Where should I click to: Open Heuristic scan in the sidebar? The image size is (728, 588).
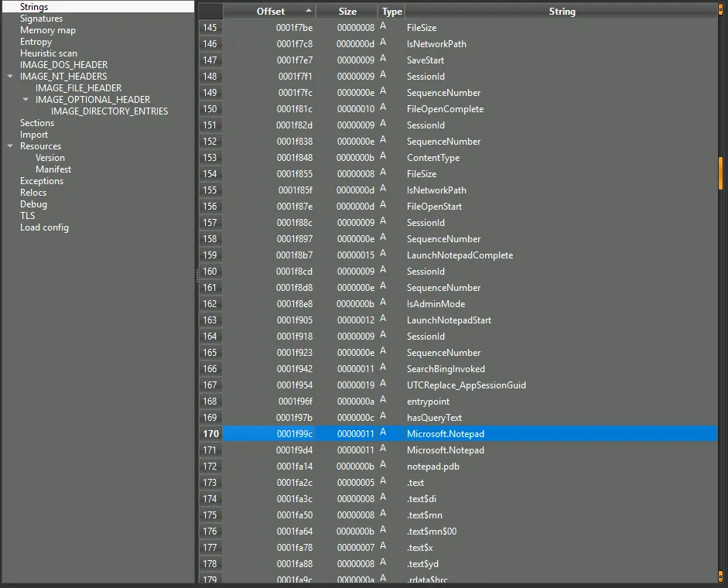48,53
